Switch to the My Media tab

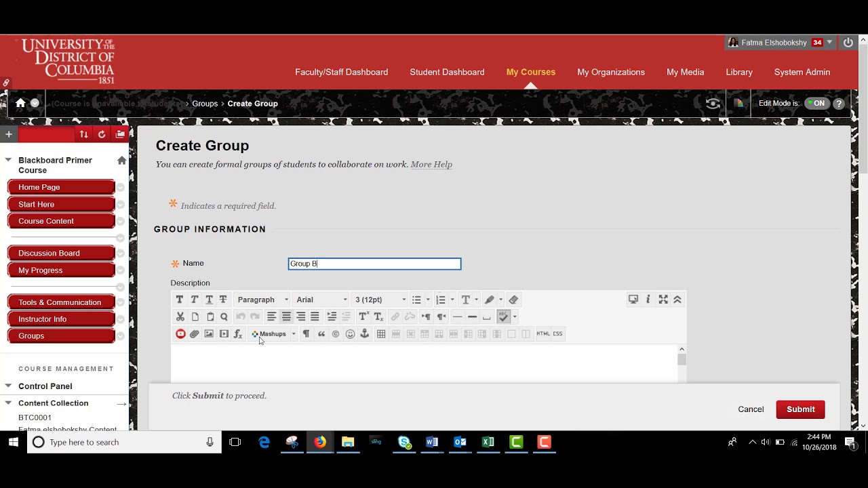(x=685, y=72)
